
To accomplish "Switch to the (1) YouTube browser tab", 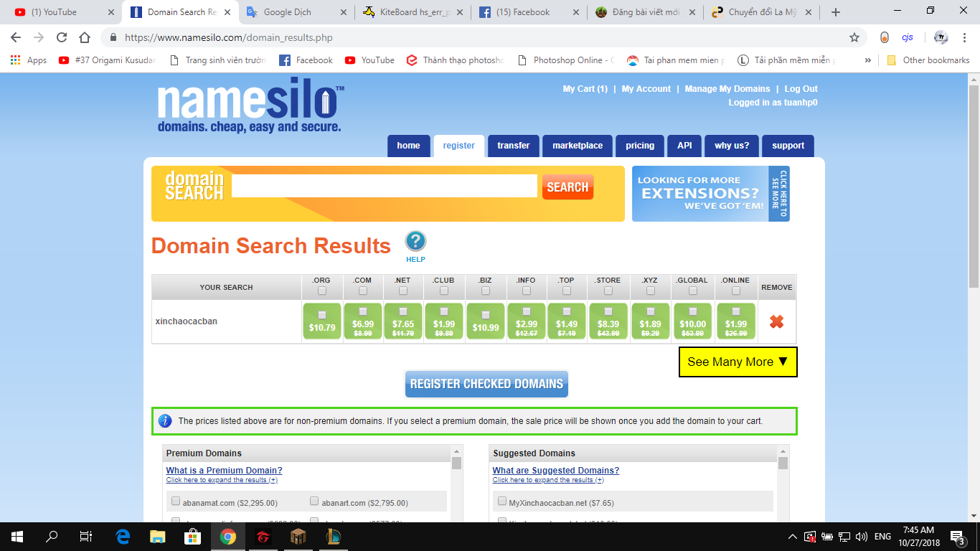I will [x=65, y=12].
